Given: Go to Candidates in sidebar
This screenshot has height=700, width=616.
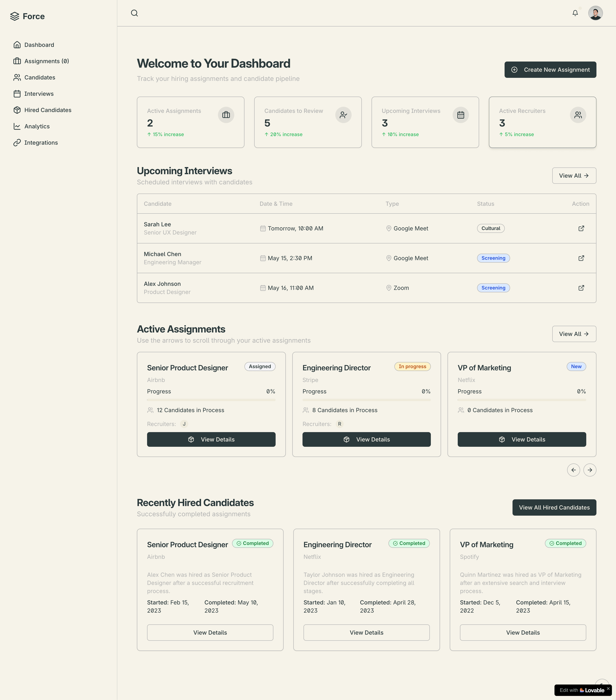Looking at the screenshot, I should [39, 77].
